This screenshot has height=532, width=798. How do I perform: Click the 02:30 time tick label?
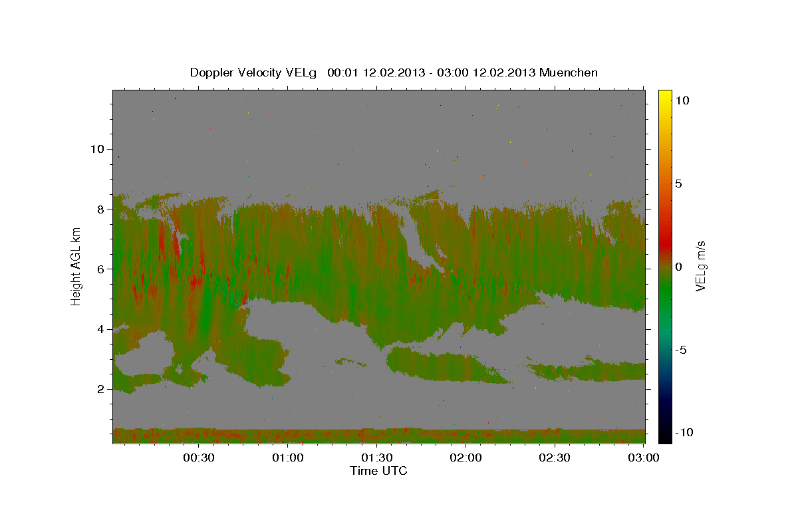pos(555,458)
